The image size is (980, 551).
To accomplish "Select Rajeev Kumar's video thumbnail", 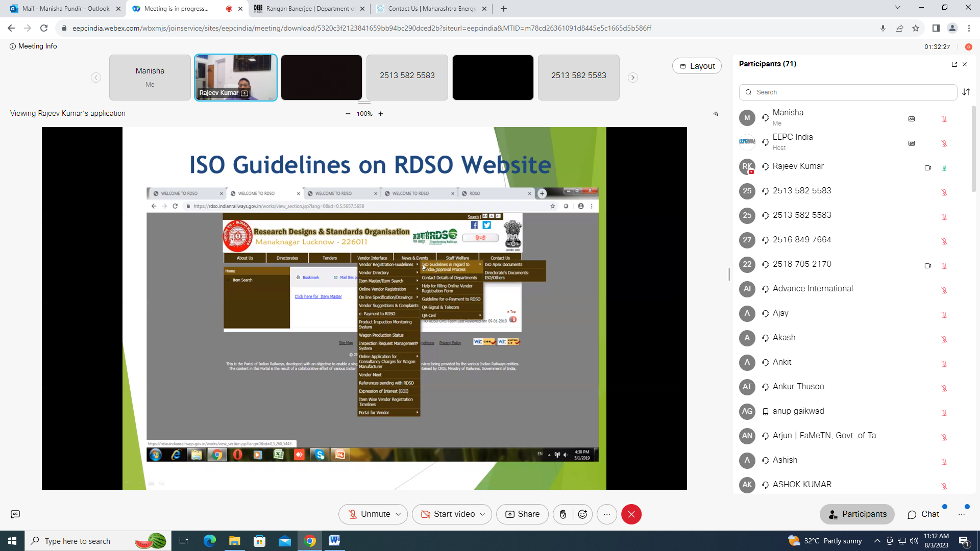I will coord(236,78).
